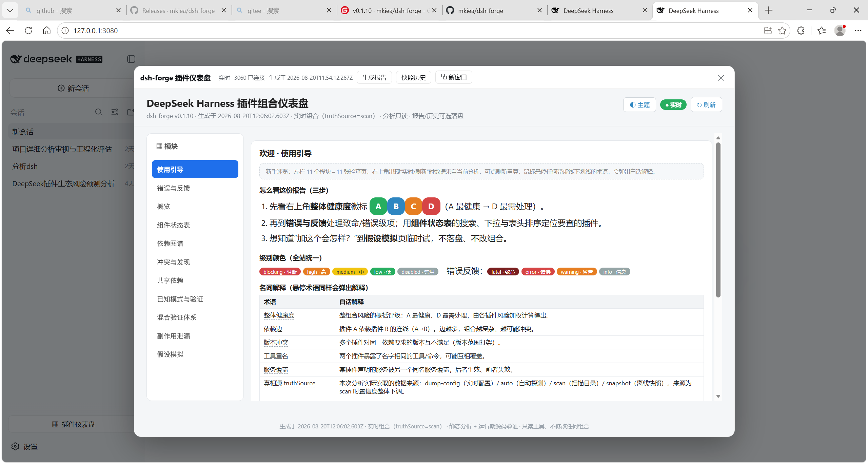Open the browser home page icon
868x464 pixels.
[47, 31]
